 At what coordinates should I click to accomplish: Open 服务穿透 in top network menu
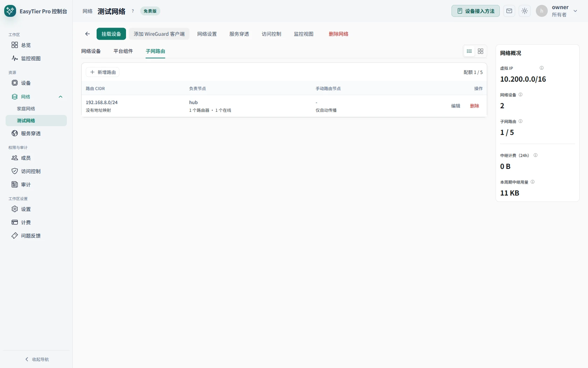tap(239, 34)
